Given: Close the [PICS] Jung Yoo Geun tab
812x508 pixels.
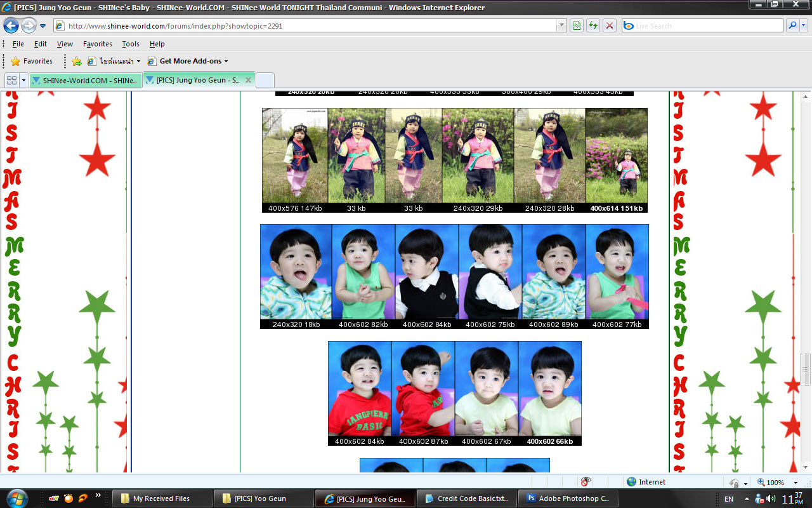Looking at the screenshot, I should tap(249, 80).
